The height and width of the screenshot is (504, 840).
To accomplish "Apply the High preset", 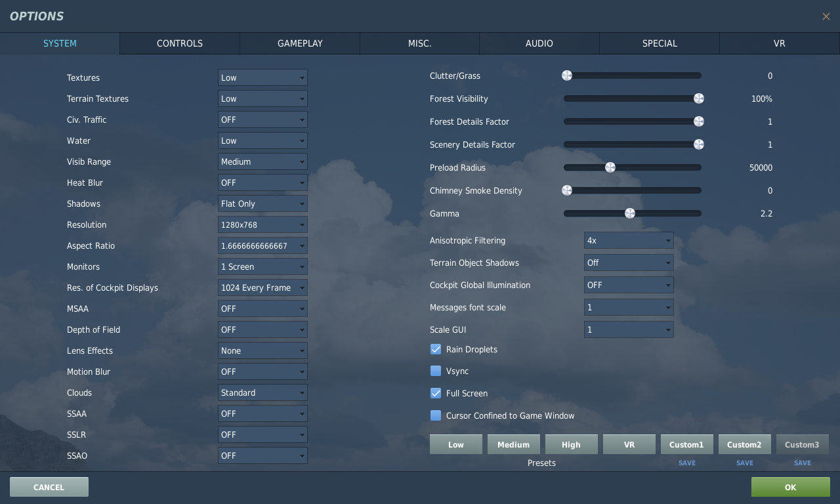I will click(572, 444).
